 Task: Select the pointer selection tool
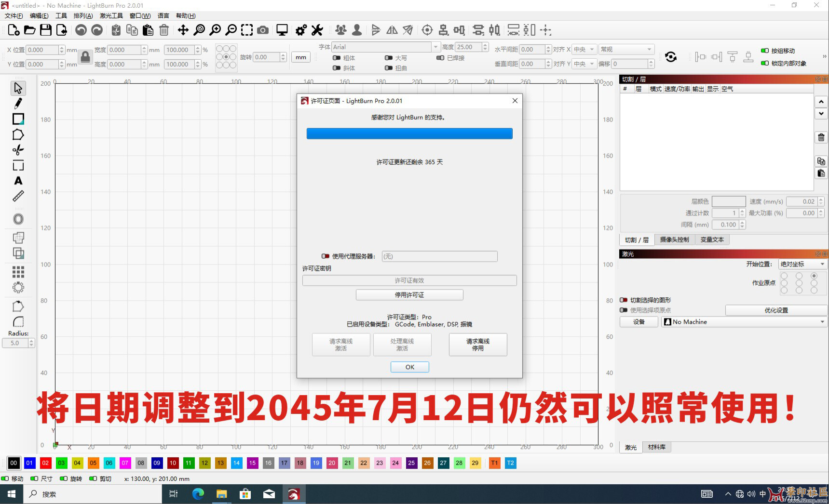[18, 88]
